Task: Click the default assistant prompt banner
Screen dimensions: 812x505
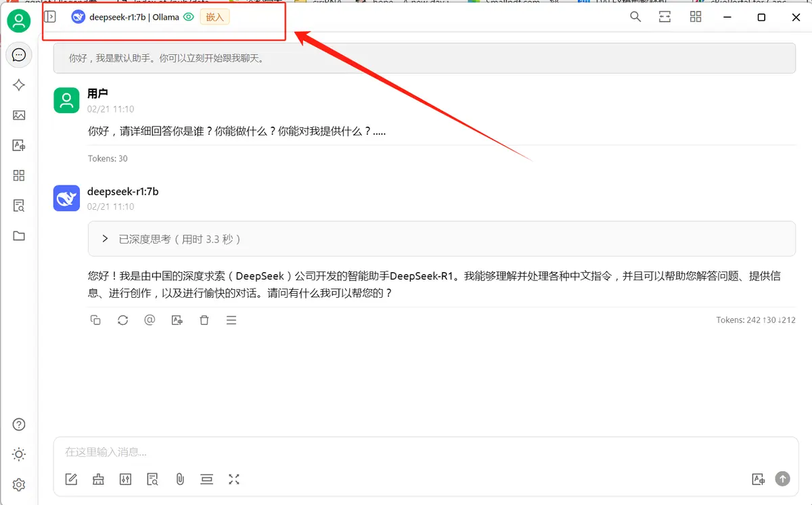Action: tap(424, 58)
